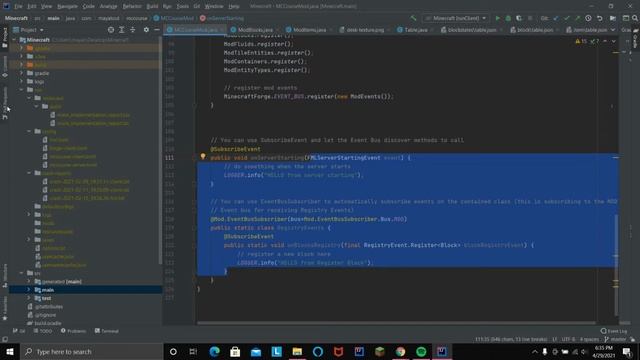
Task: Expand the logs folder under Minecraft root
Action: [22, 81]
